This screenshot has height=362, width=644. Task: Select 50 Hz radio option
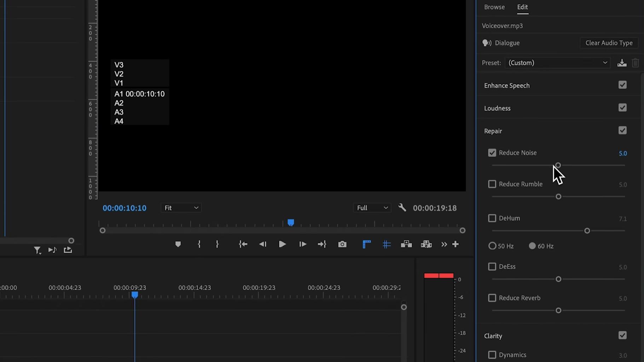point(492,246)
